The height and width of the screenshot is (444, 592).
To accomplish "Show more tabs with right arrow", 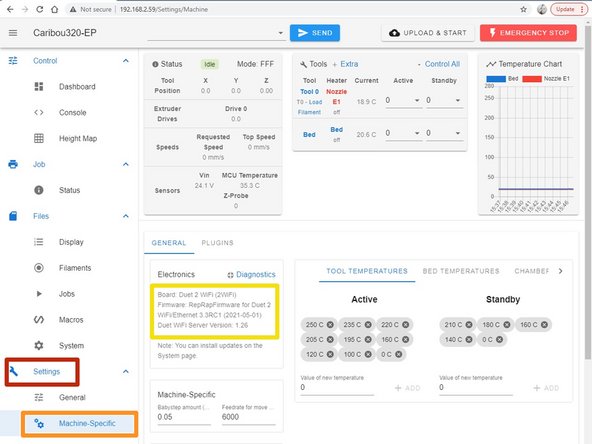I will point(561,271).
